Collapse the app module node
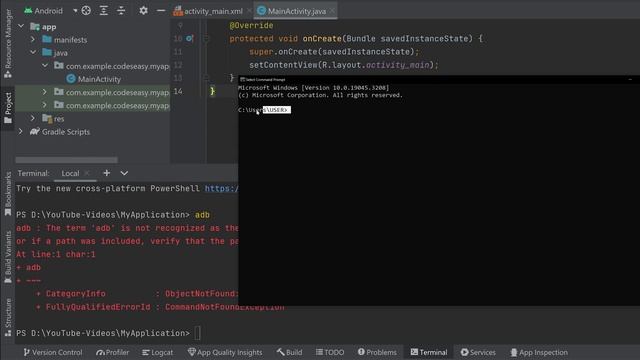The width and height of the screenshot is (640, 360). point(21,27)
